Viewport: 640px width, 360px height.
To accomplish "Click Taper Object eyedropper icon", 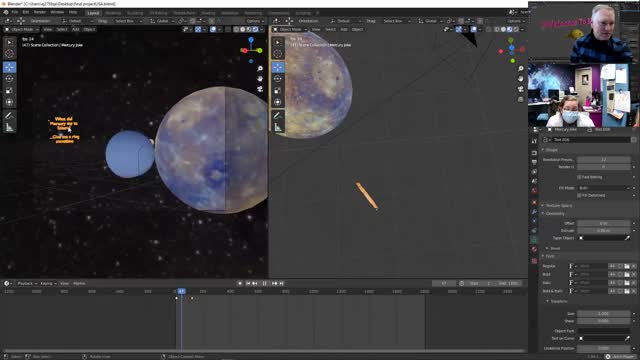I will coord(627,238).
